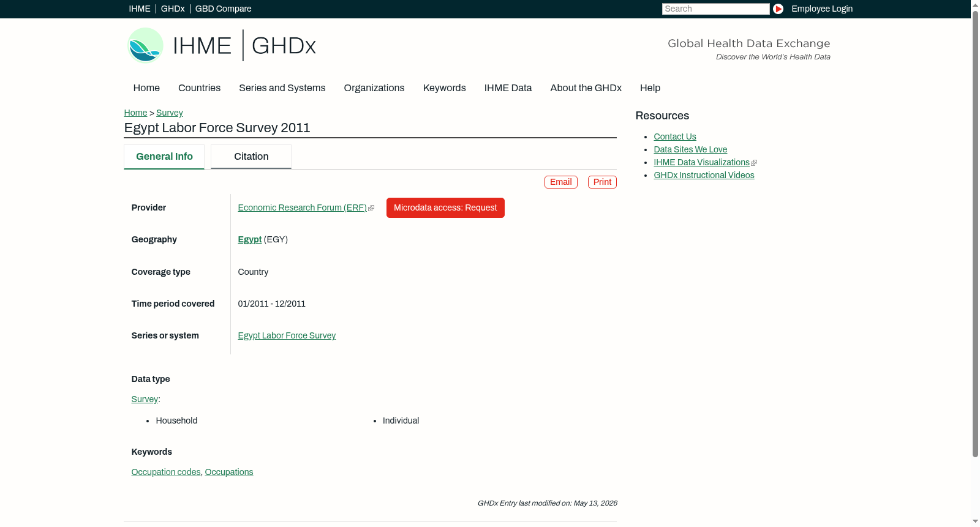Open the IHME Data menu

[x=508, y=88]
